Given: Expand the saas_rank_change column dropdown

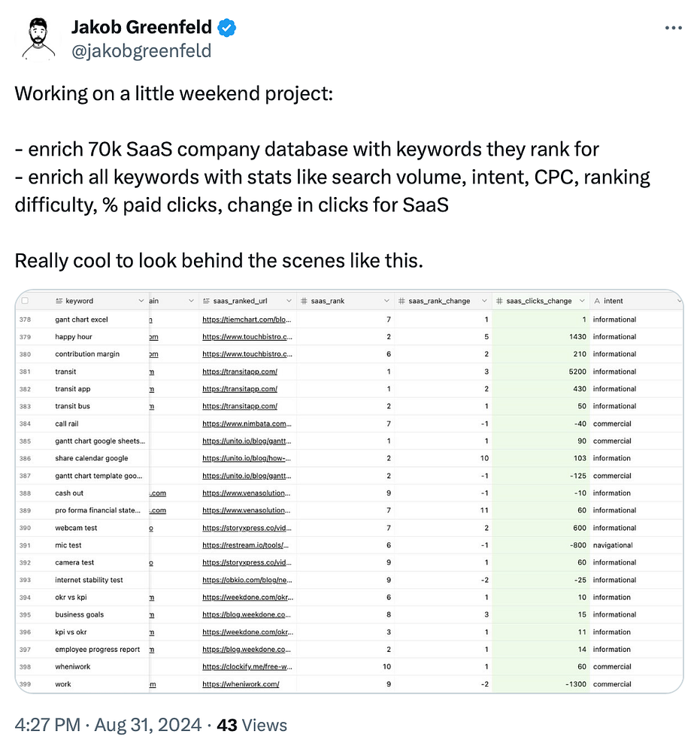Looking at the screenshot, I should pos(485,302).
